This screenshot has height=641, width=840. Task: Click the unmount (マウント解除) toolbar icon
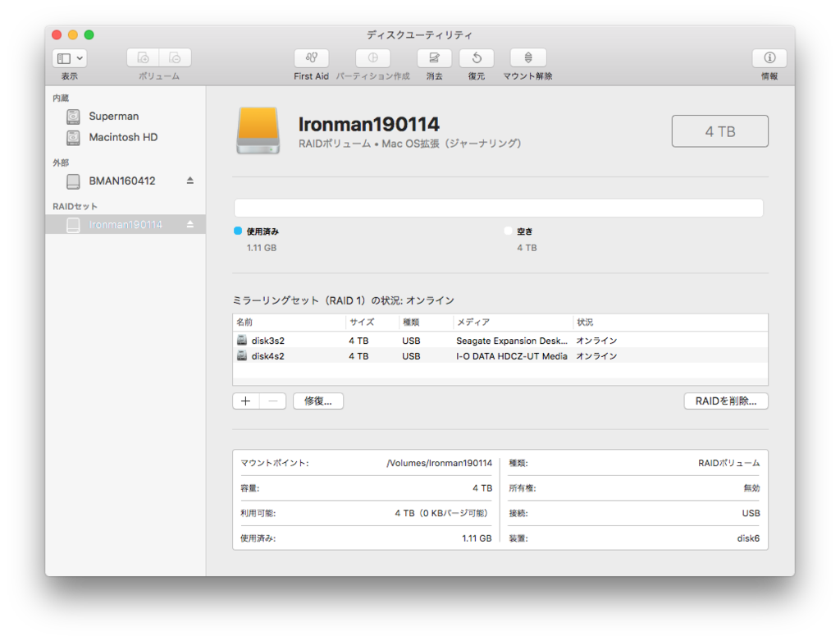pyautogui.click(x=528, y=57)
